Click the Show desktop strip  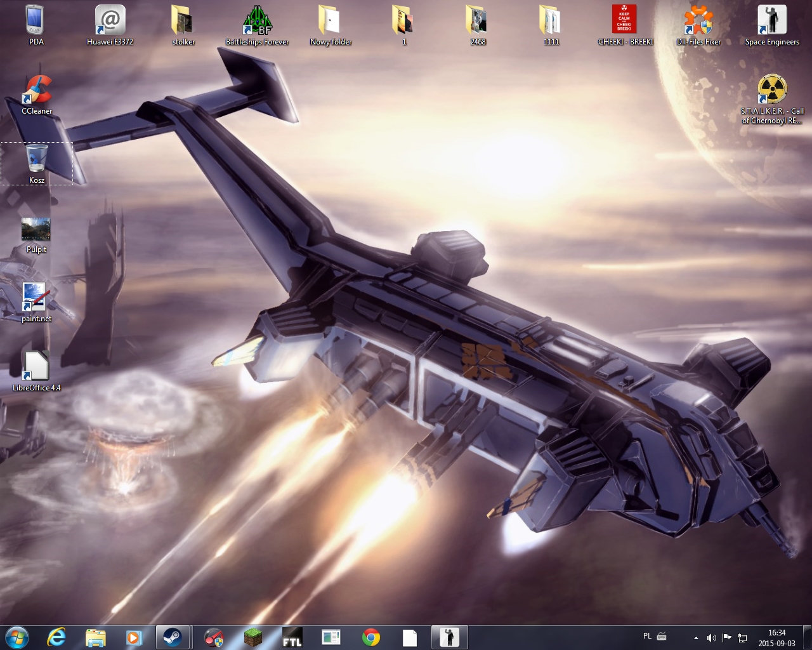click(x=807, y=637)
